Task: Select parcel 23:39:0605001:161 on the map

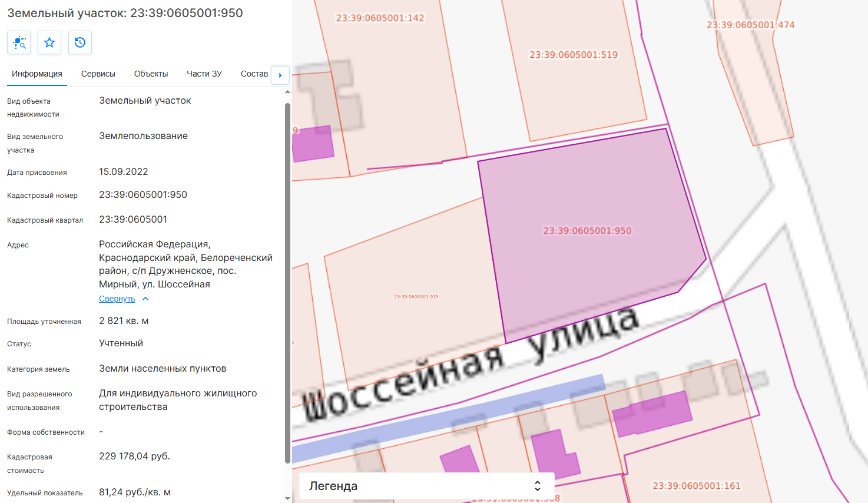Action: [696, 486]
